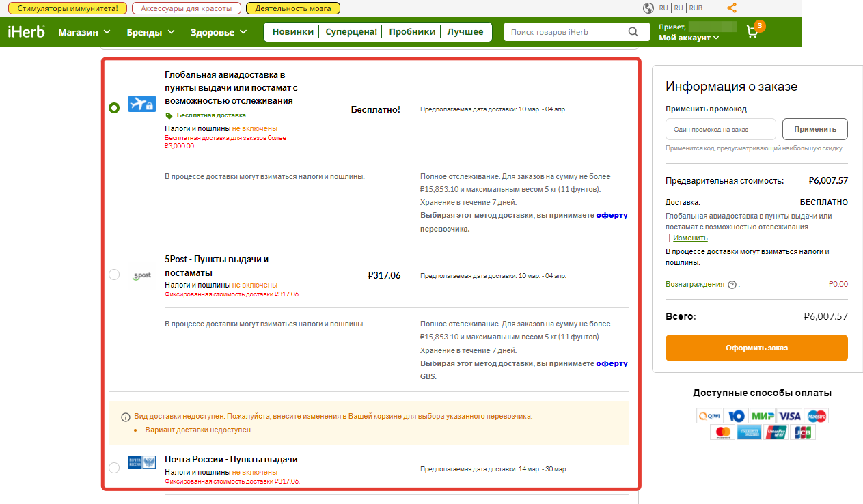The width and height of the screenshot is (863, 504).
Task: Click the info icon in unavailable notice
Action: [x=126, y=417]
